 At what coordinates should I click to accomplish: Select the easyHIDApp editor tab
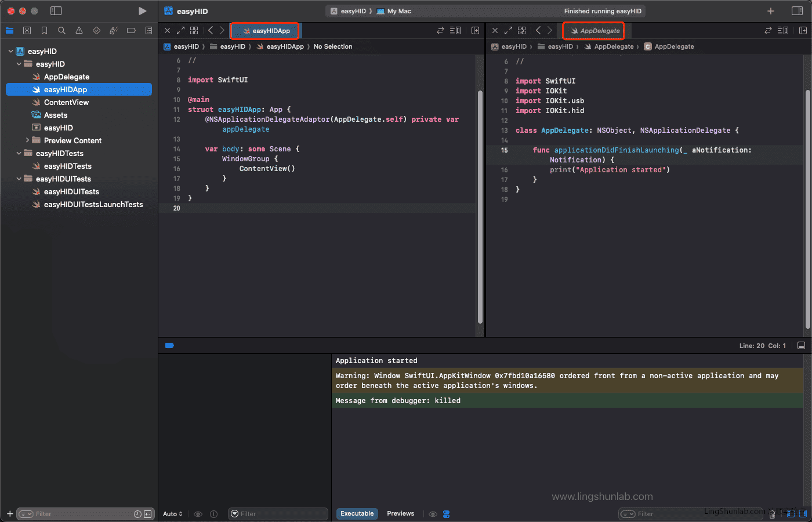[x=265, y=31]
